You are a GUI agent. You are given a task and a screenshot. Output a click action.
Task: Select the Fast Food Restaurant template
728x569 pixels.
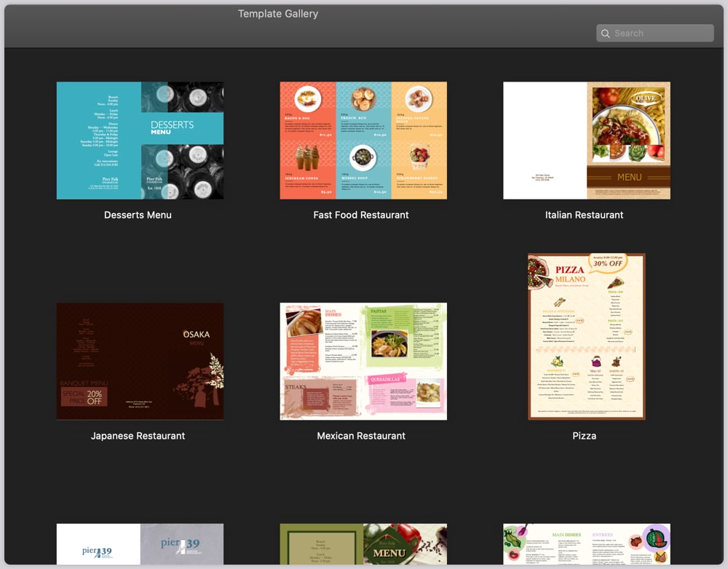[363, 140]
